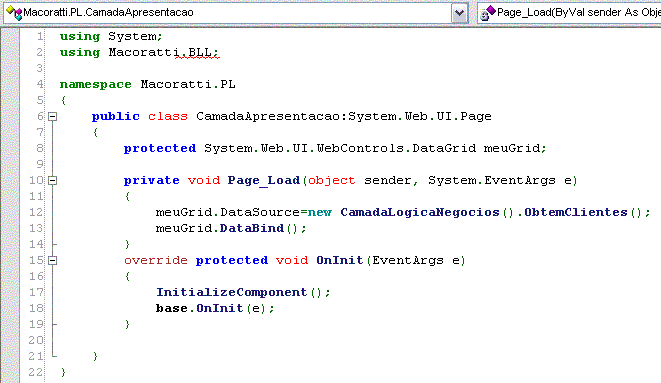Click the ObtemClientes method call
Viewport: 661px width, 383px height.
pyautogui.click(x=576, y=212)
